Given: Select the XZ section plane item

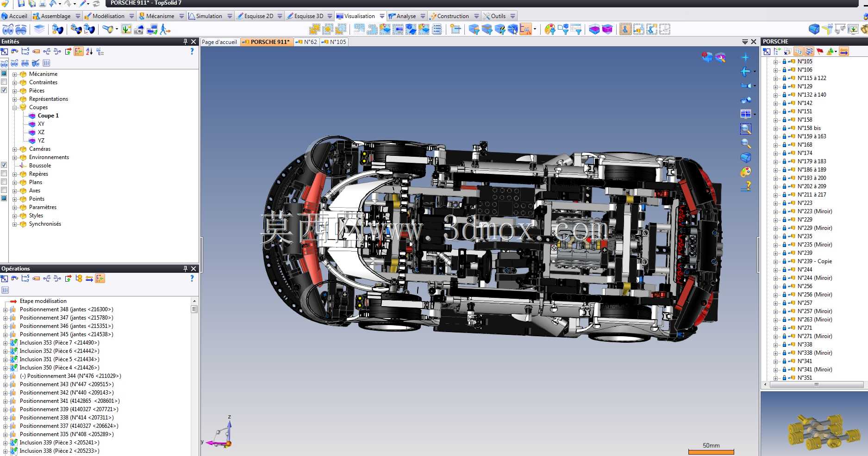Looking at the screenshot, I should [x=41, y=132].
